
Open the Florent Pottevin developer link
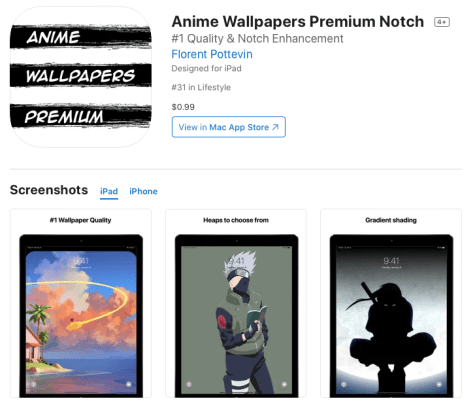pyautogui.click(x=212, y=54)
